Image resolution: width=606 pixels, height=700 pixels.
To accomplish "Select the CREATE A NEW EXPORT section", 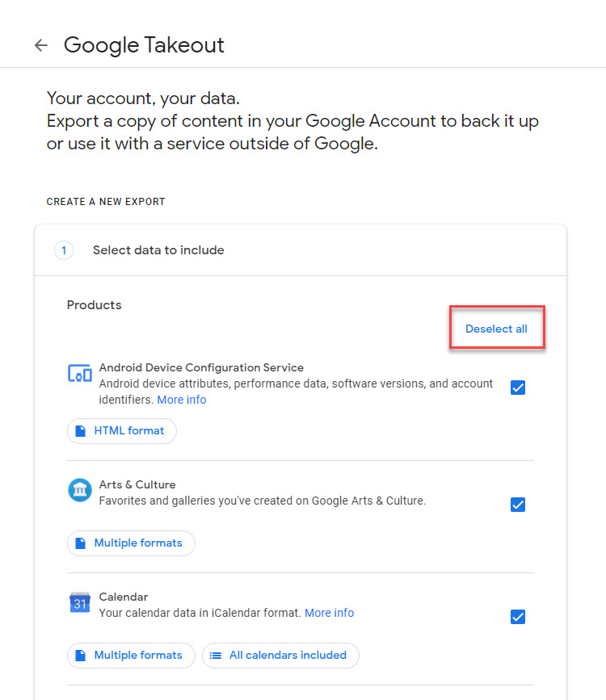I will point(105,201).
